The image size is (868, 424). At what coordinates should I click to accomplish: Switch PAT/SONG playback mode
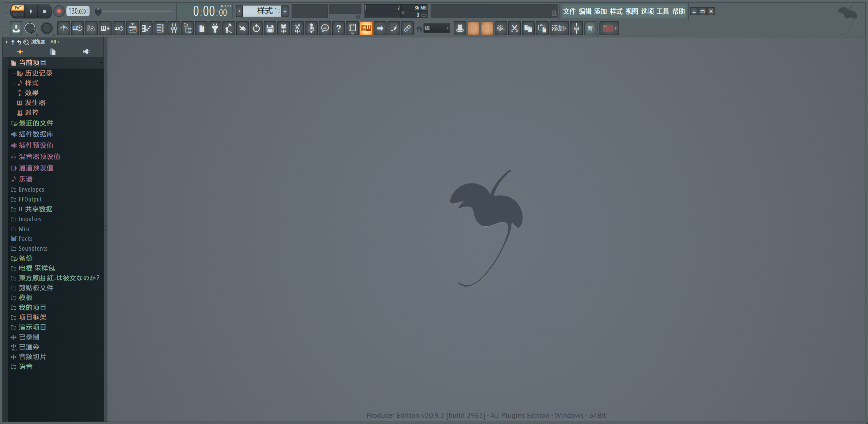tap(18, 11)
